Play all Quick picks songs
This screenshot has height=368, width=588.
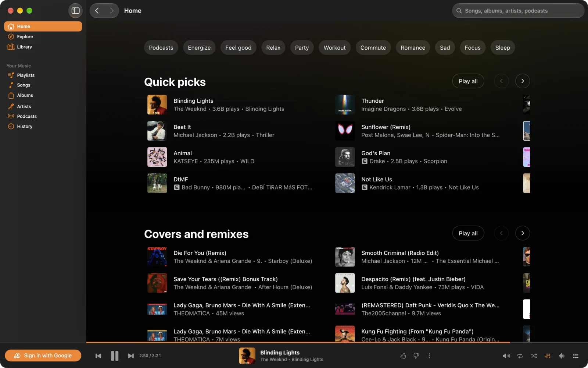tap(468, 81)
